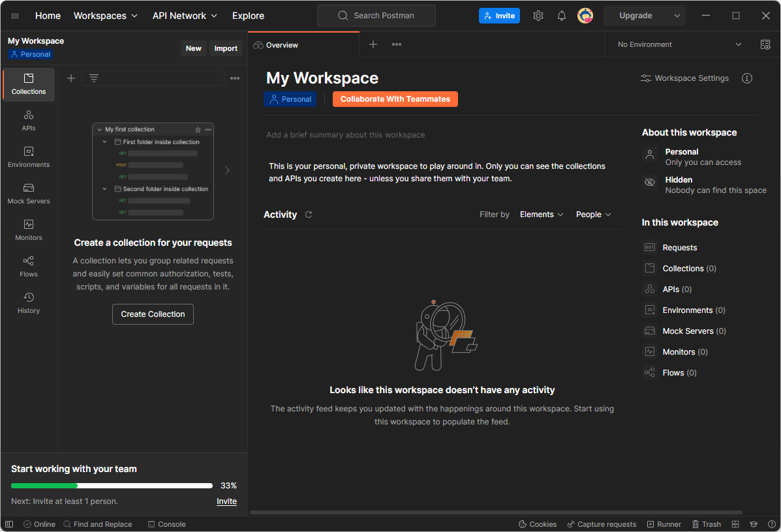
Task: Click the Invite button in the header
Action: click(499, 16)
